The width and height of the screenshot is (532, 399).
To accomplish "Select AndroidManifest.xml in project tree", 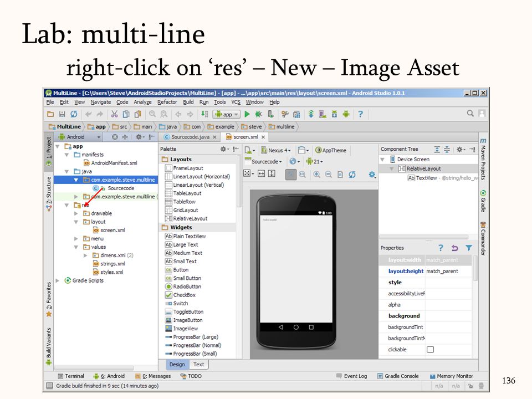I will coord(110,163).
